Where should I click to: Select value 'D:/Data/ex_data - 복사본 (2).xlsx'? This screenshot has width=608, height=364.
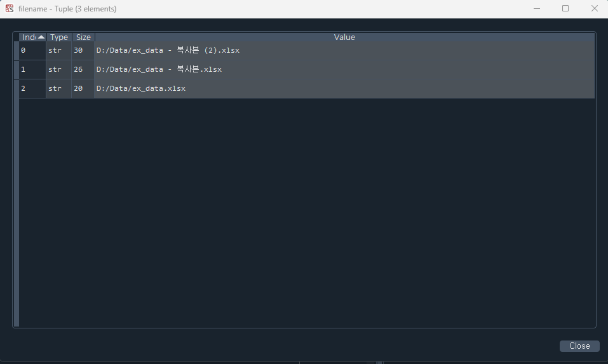(344, 50)
